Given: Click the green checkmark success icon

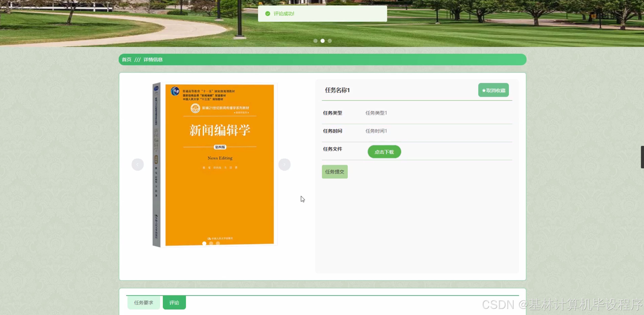Looking at the screenshot, I should pos(267,14).
